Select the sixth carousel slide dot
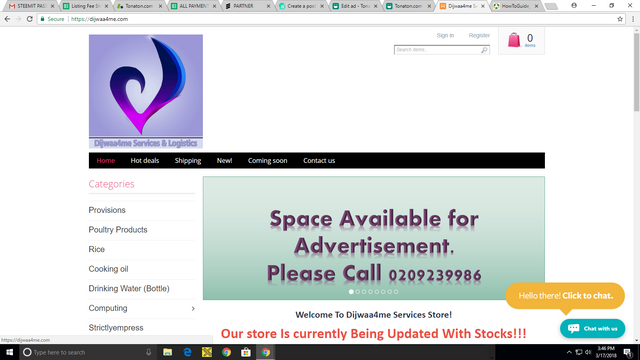This screenshot has height=360, width=640. tap(383, 291)
